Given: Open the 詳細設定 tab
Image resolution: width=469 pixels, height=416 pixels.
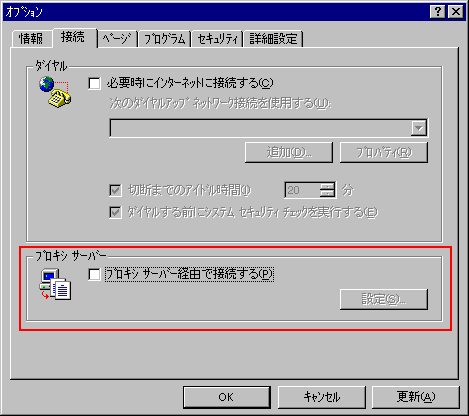Looking at the screenshot, I should coord(273,39).
